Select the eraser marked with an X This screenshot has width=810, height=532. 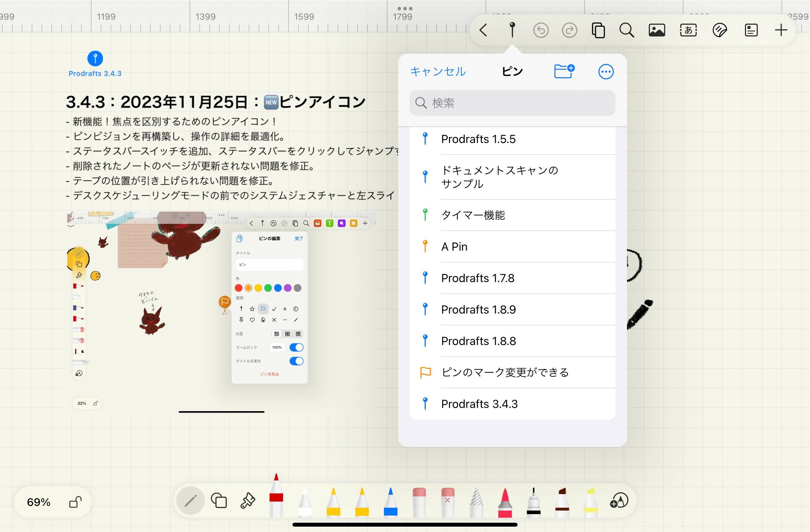point(448,502)
